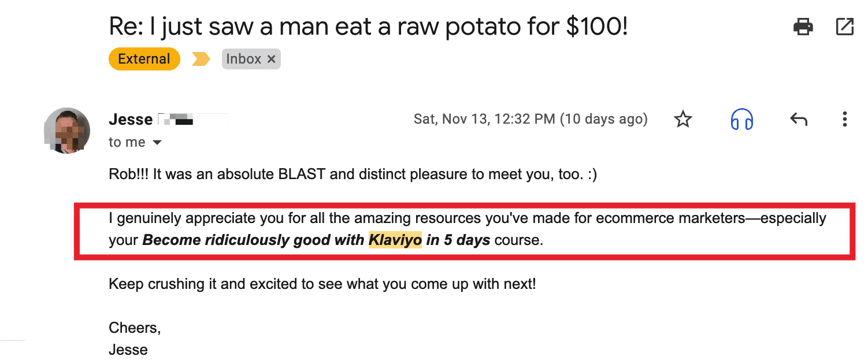Expand recipient details arrow beside "to me"
This screenshot has height=364, width=868.
(x=157, y=143)
